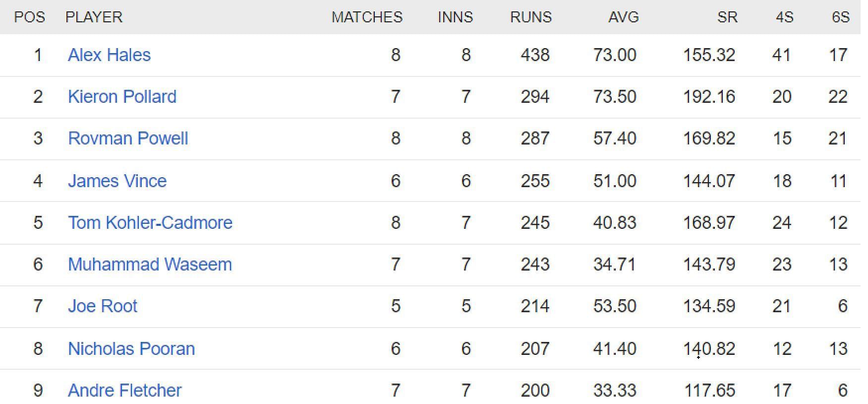
Task: Open Kieron Pollard player profile
Action: tap(122, 96)
